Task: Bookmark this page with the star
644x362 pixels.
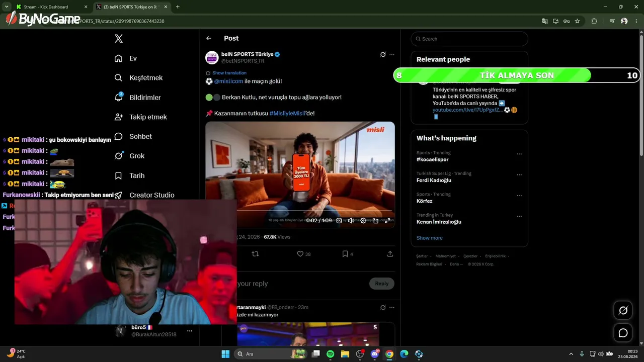Action: [x=577, y=21]
